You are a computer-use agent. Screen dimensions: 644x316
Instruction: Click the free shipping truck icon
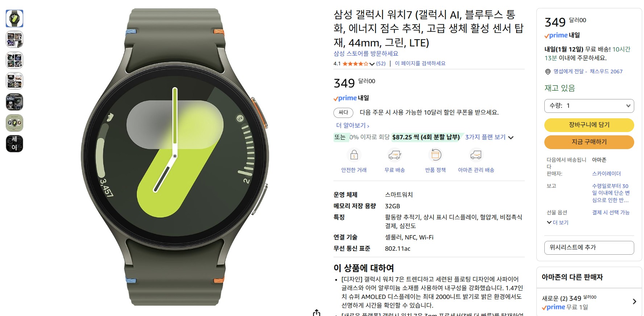395,155
